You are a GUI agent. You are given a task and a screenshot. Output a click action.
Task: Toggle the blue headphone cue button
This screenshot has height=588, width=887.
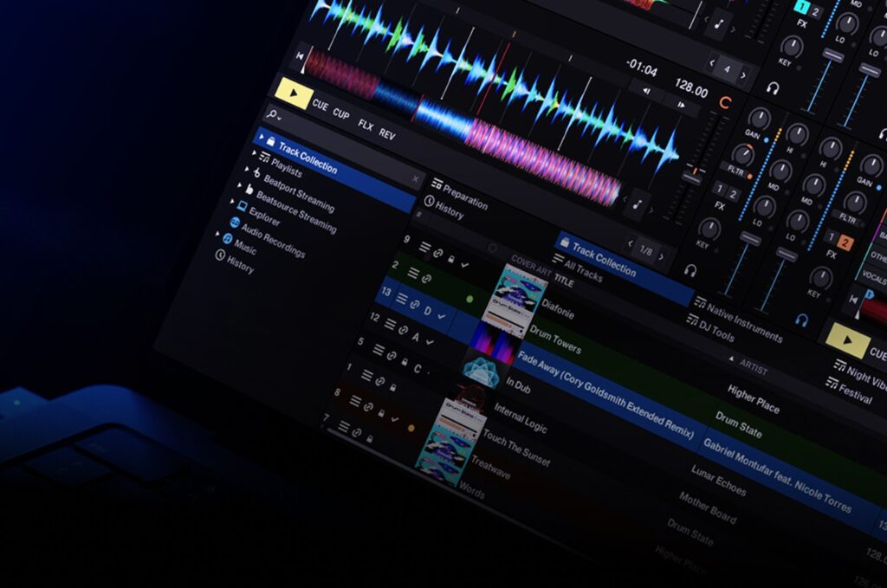(x=801, y=320)
